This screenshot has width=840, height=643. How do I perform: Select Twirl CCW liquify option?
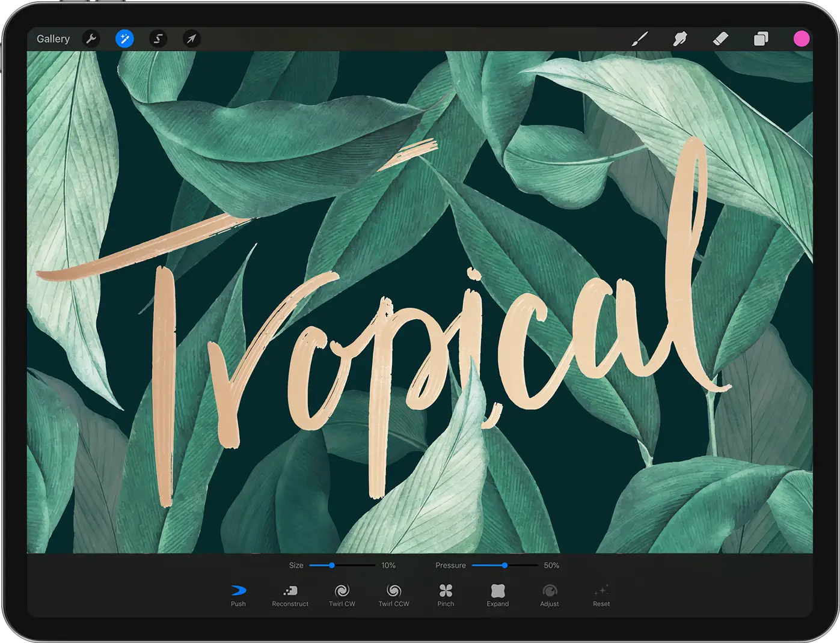394,595
